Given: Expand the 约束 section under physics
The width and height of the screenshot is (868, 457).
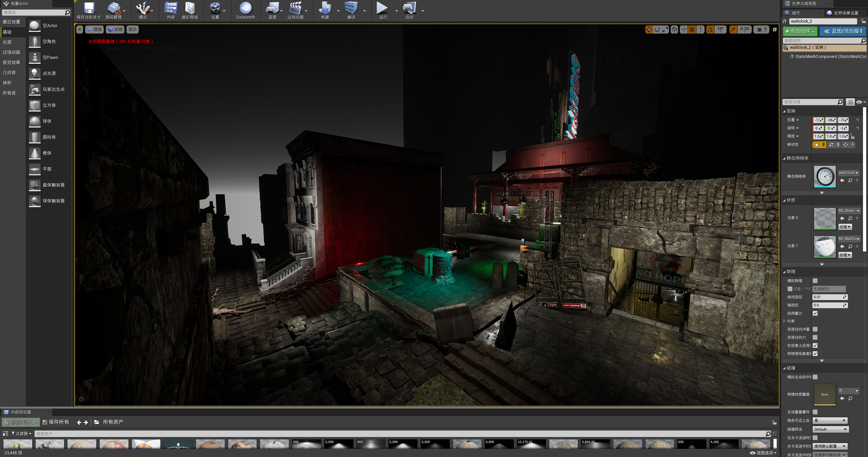Looking at the screenshot, I should click(x=784, y=321).
